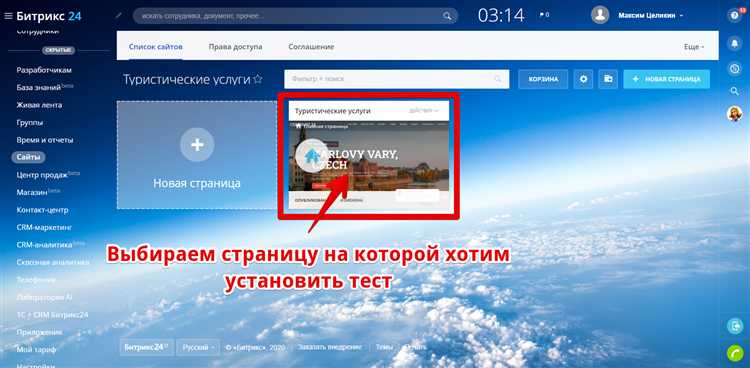
Task: Open the help question-mark icon
Action: point(734,16)
